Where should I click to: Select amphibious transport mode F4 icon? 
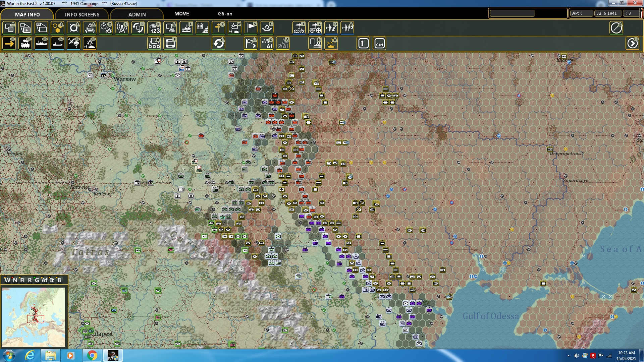(58, 44)
